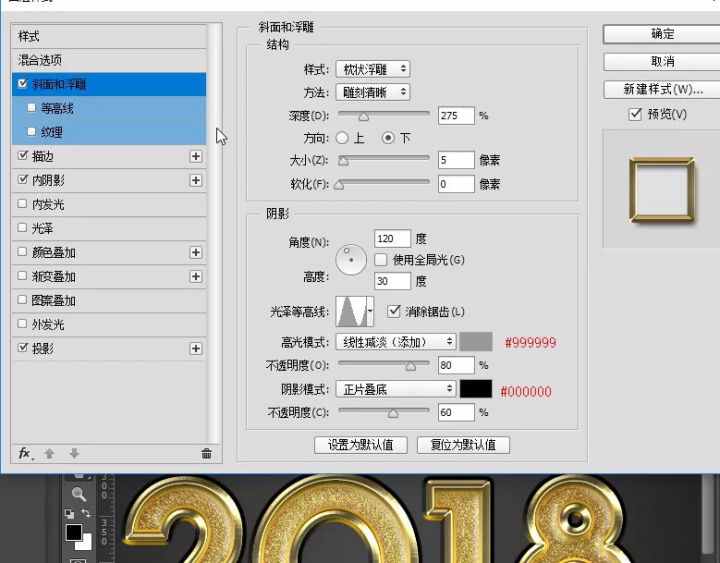Move effect down with the down arrow icon
The height and width of the screenshot is (563, 720).
click(74, 454)
